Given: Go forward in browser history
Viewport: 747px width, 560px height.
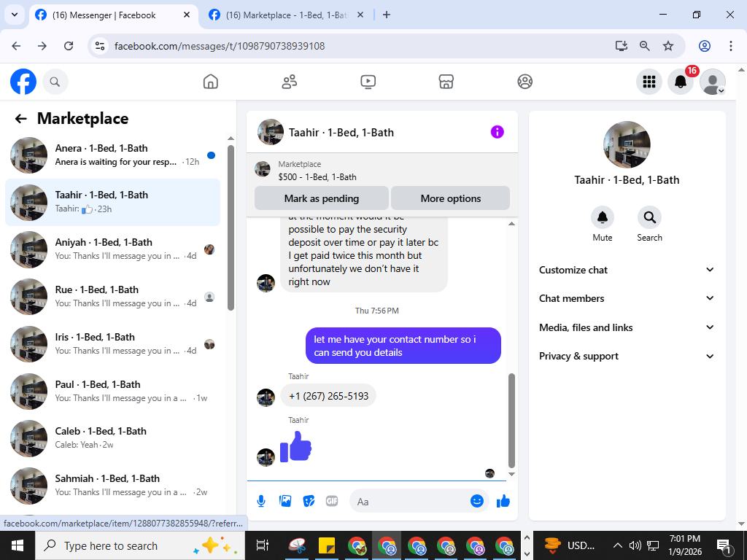Looking at the screenshot, I should click(42, 46).
